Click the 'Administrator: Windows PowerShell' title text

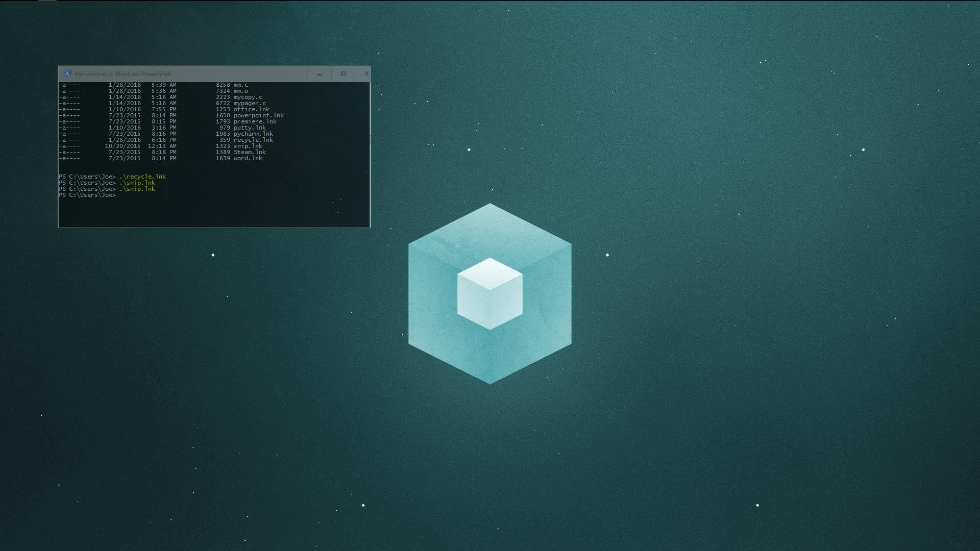(122, 74)
